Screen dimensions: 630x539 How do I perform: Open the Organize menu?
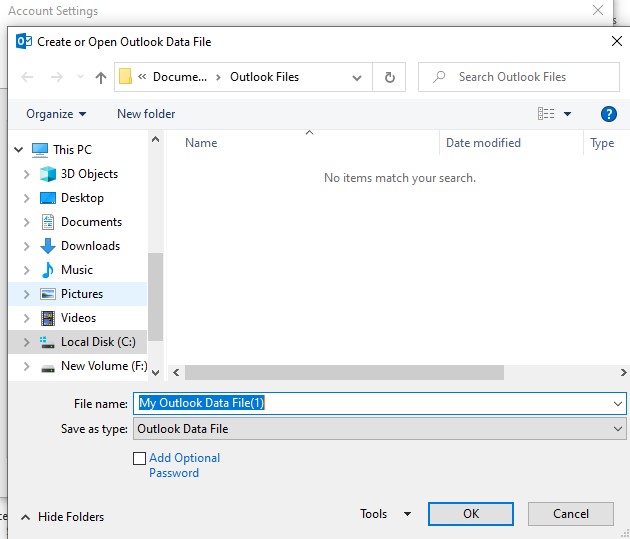click(56, 114)
